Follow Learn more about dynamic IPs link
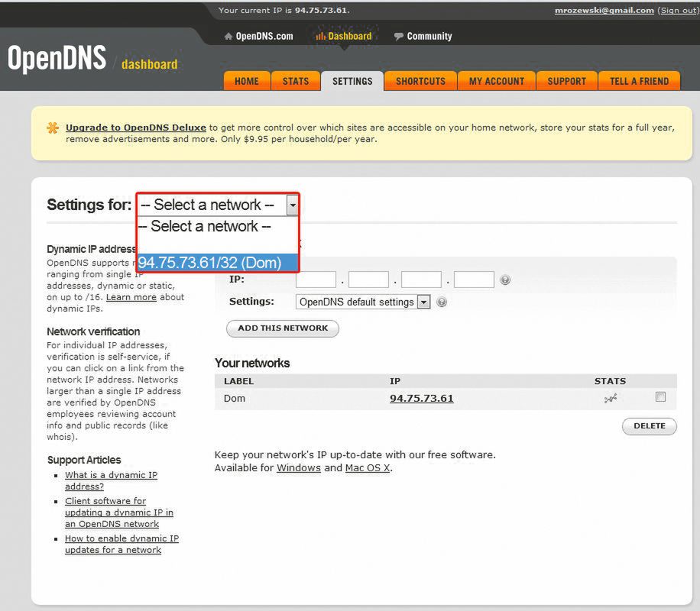 click(x=131, y=297)
